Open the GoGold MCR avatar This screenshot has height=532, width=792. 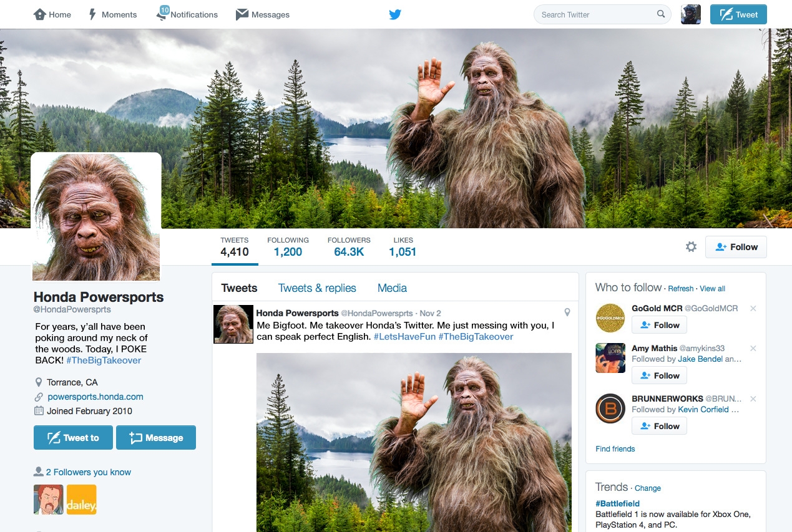(610, 318)
